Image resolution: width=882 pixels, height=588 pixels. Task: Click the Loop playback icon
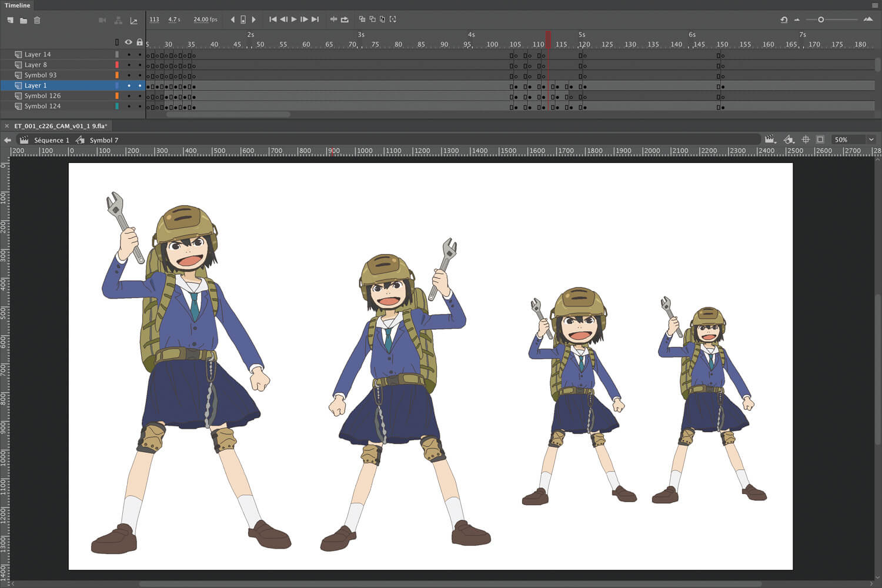[x=345, y=19]
